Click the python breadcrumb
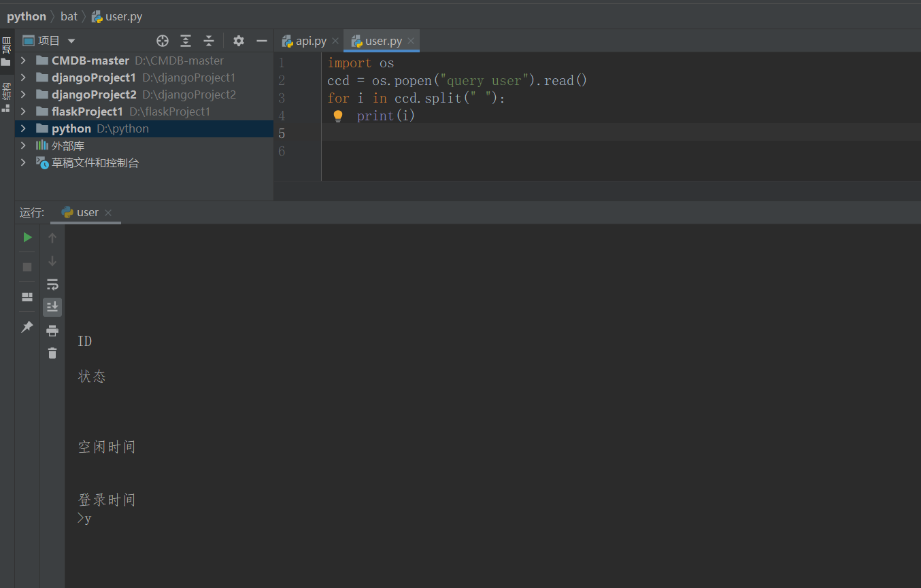 point(27,16)
